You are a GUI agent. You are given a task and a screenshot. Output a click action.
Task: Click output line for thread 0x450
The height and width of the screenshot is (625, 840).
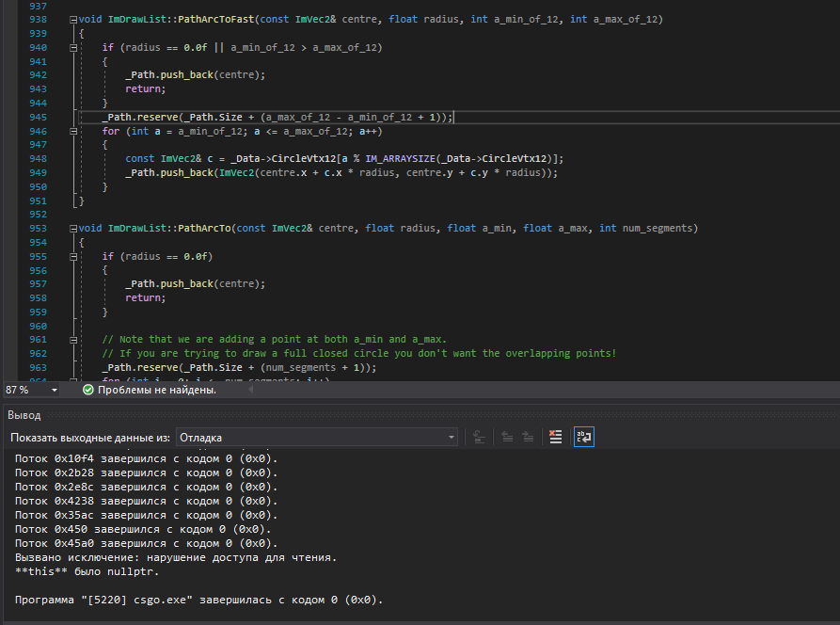coord(144,529)
